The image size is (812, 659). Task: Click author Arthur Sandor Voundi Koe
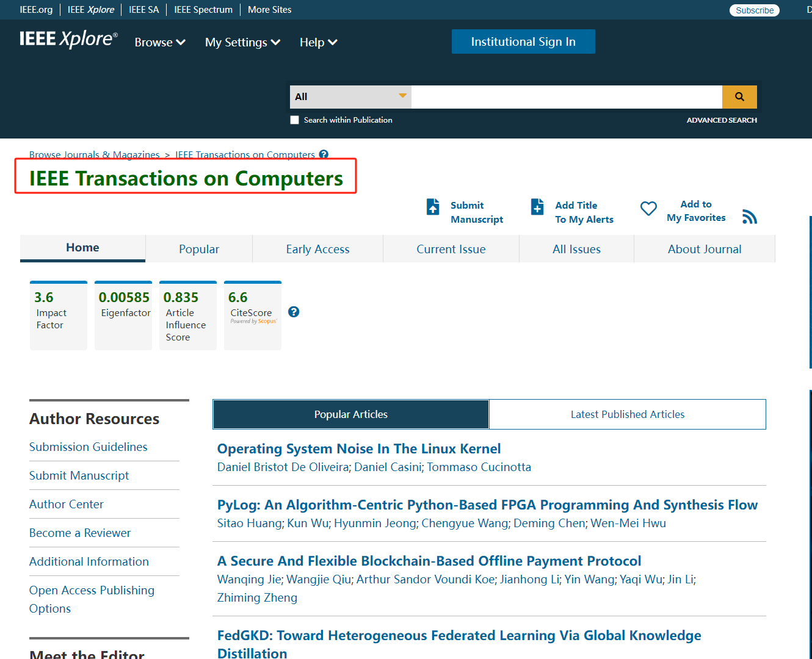426,579
